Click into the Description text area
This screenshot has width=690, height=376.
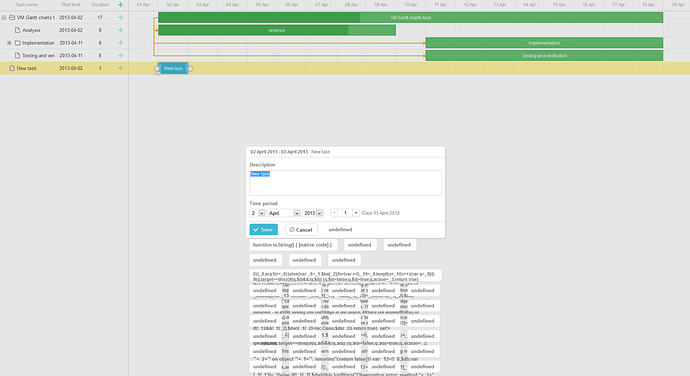pyautogui.click(x=345, y=183)
